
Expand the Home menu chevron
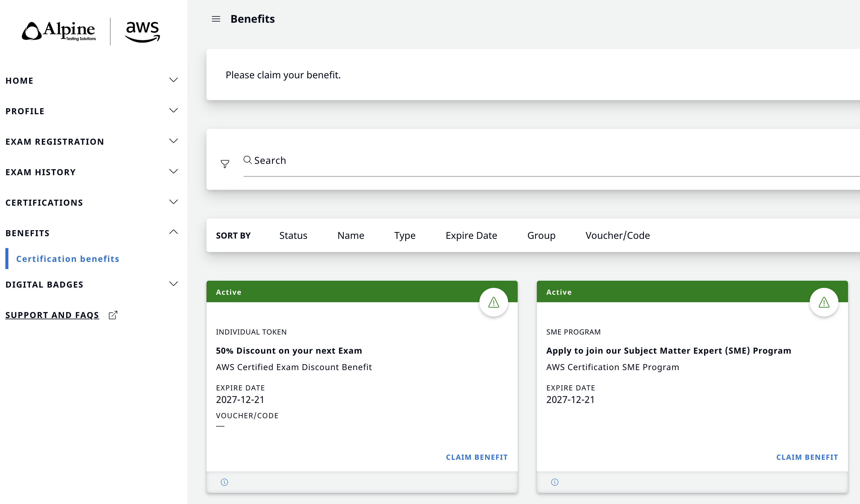(173, 80)
